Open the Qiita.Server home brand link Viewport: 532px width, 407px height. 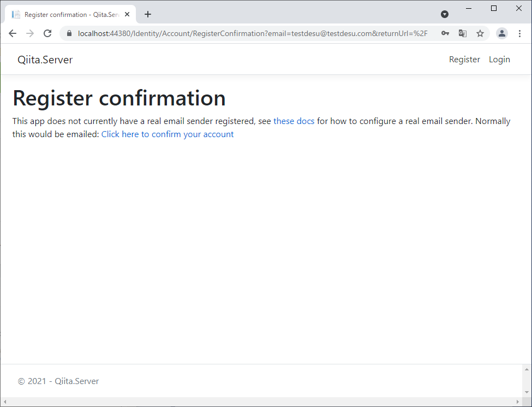click(x=45, y=60)
